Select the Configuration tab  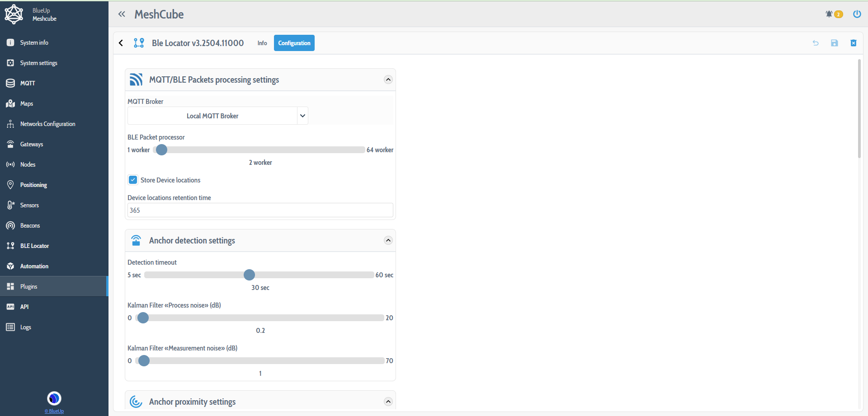294,43
